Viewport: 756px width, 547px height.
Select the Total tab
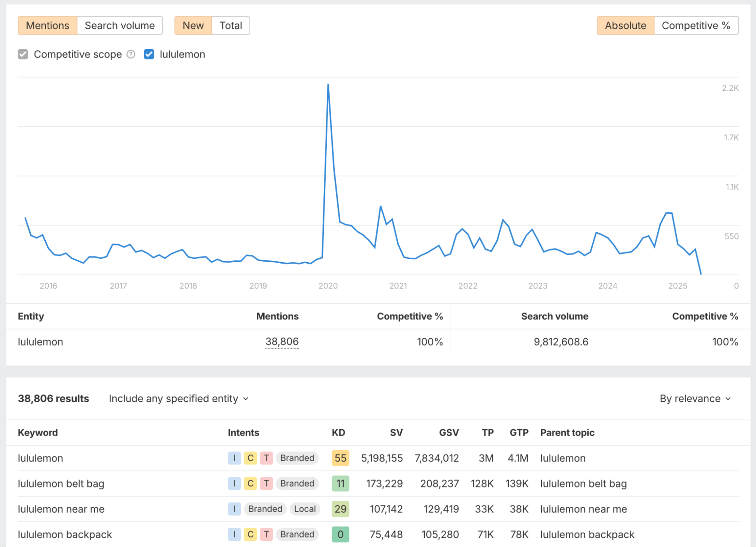coord(230,26)
